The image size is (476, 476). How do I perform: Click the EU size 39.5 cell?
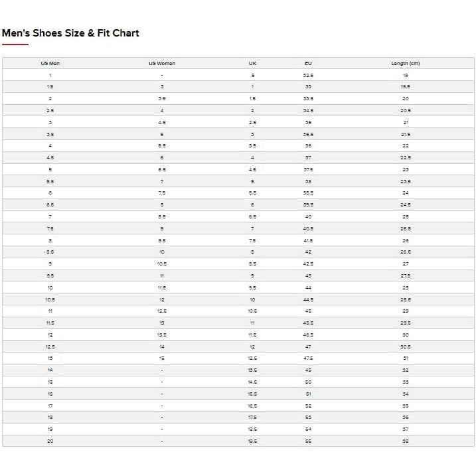(x=308, y=205)
